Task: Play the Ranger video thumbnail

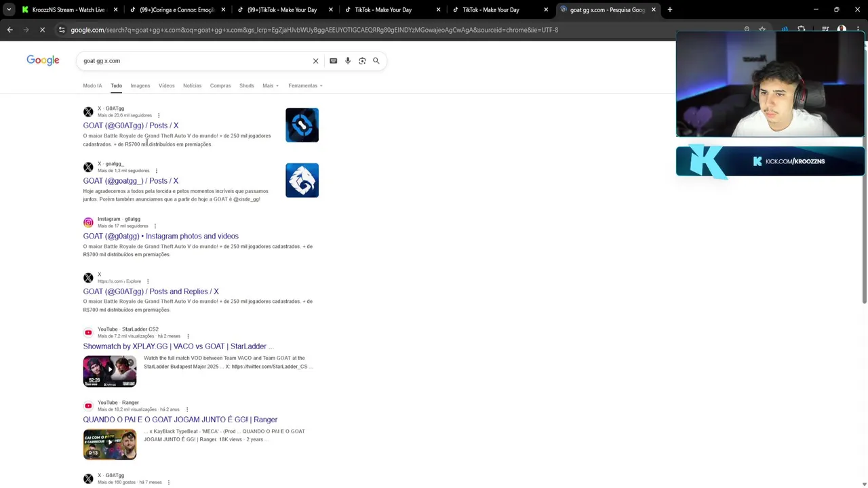Action: 110,444
